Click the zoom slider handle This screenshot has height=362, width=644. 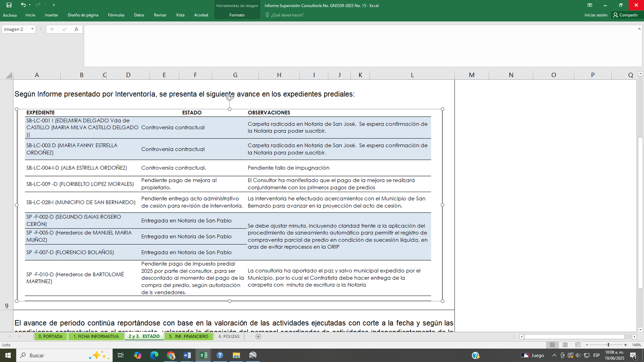[608, 345]
